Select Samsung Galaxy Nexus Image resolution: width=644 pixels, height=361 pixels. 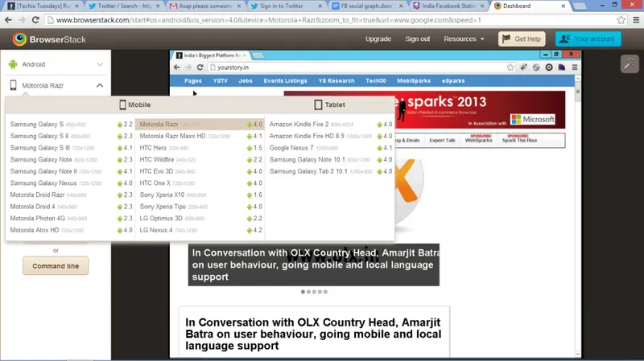[x=71, y=183]
